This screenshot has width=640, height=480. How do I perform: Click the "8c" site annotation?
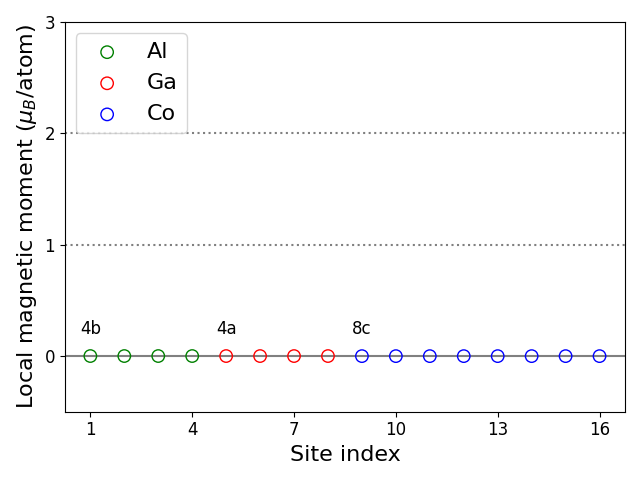pyautogui.click(x=361, y=329)
